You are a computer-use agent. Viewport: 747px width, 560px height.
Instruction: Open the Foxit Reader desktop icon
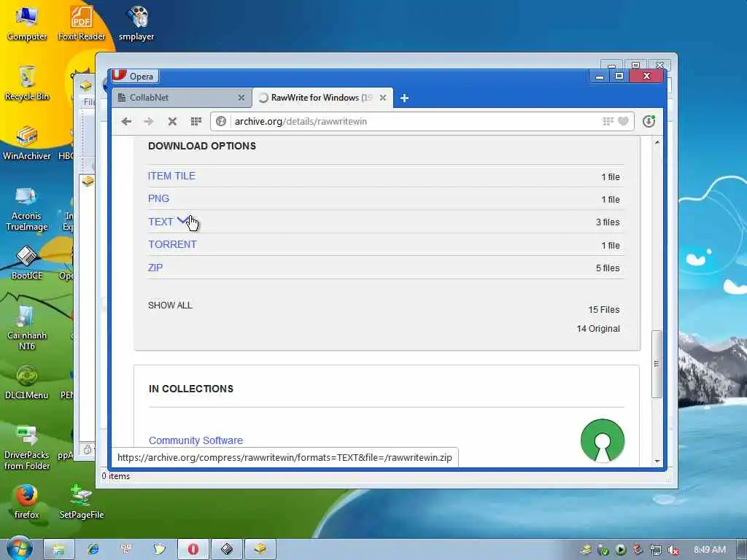click(82, 23)
